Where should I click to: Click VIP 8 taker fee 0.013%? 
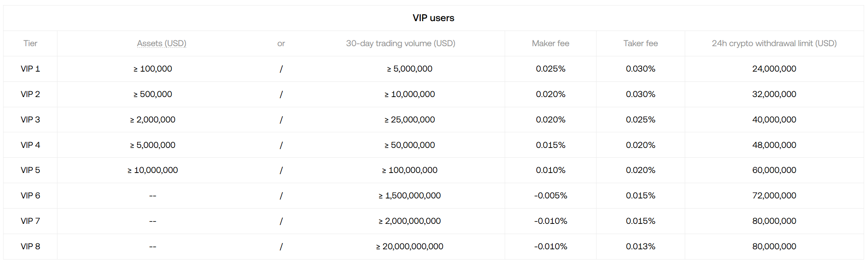click(x=640, y=247)
